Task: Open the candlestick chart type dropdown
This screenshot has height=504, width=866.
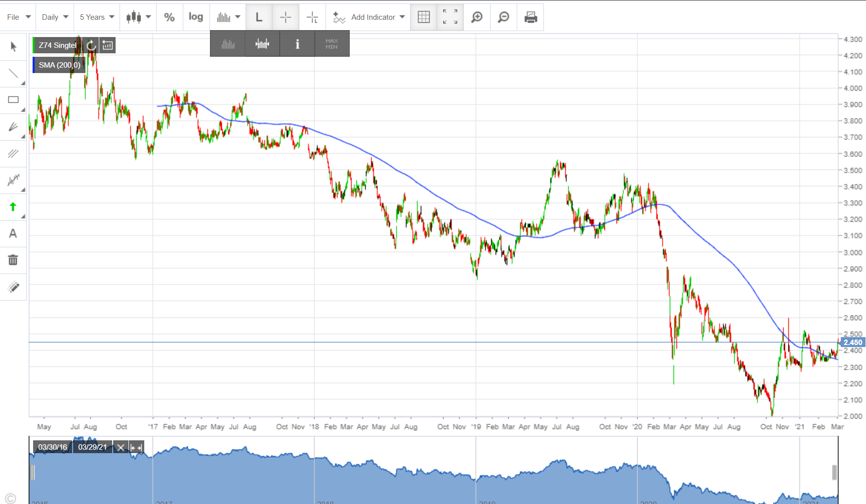Action: (138, 17)
